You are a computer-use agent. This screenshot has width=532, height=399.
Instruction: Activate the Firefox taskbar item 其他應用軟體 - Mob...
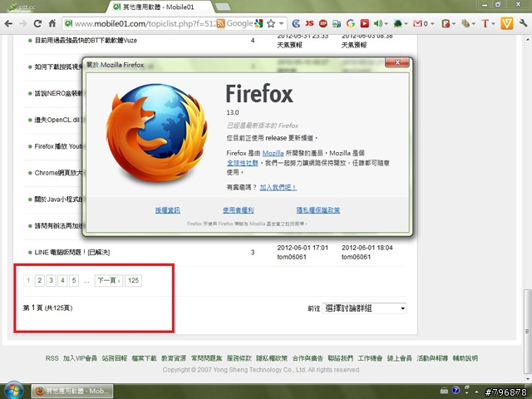pyautogui.click(x=72, y=392)
